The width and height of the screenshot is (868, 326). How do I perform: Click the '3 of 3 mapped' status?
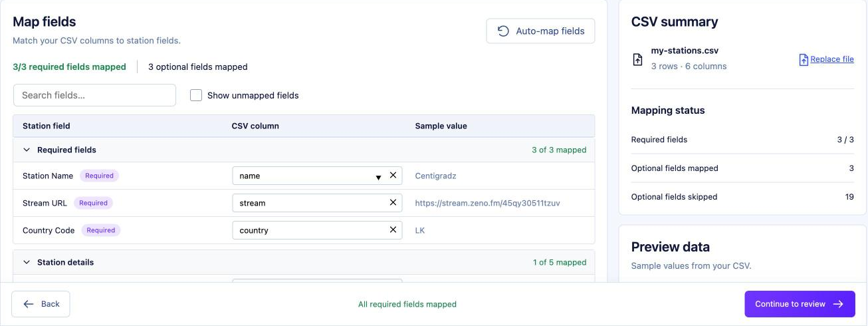559,150
